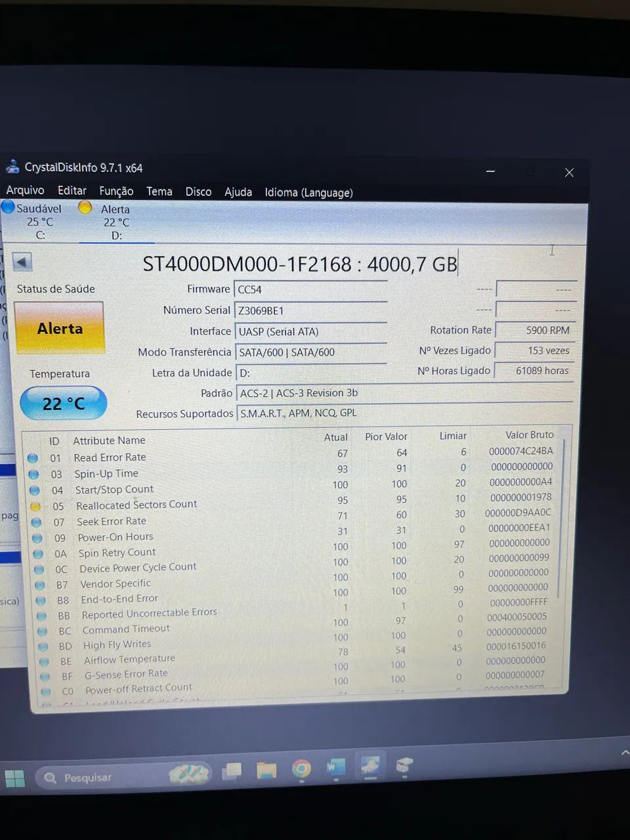Click the Letra da Unidade field D:
The height and width of the screenshot is (840, 630).
point(311,373)
